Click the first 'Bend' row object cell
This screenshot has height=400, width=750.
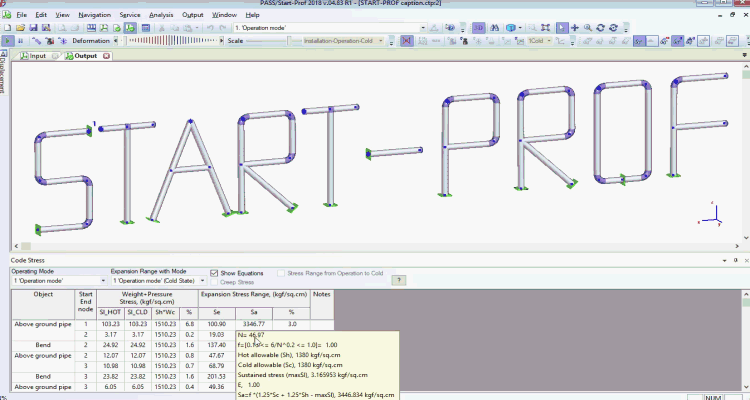43,345
